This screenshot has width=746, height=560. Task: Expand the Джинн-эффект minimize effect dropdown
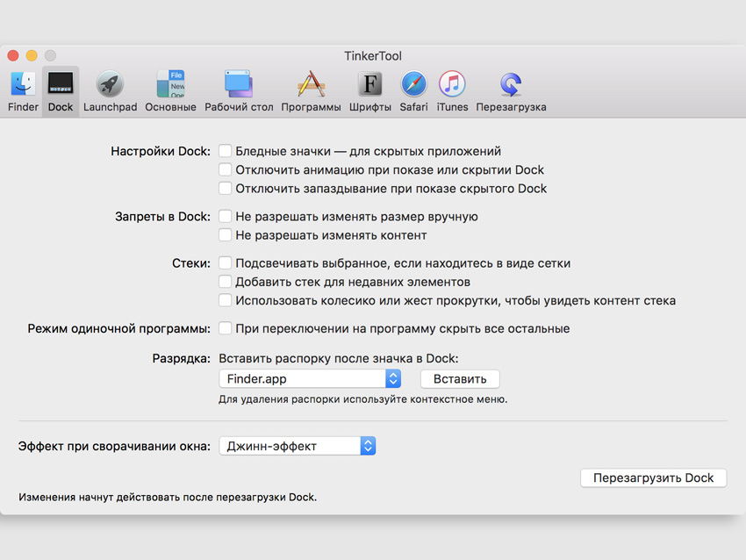297,446
